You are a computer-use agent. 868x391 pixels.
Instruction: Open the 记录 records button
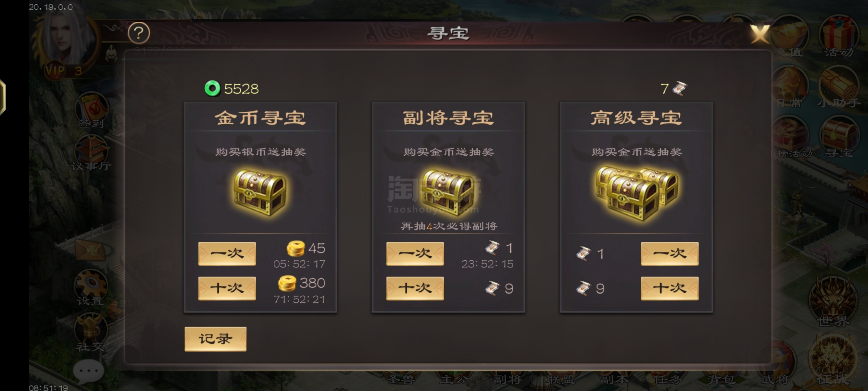click(216, 339)
